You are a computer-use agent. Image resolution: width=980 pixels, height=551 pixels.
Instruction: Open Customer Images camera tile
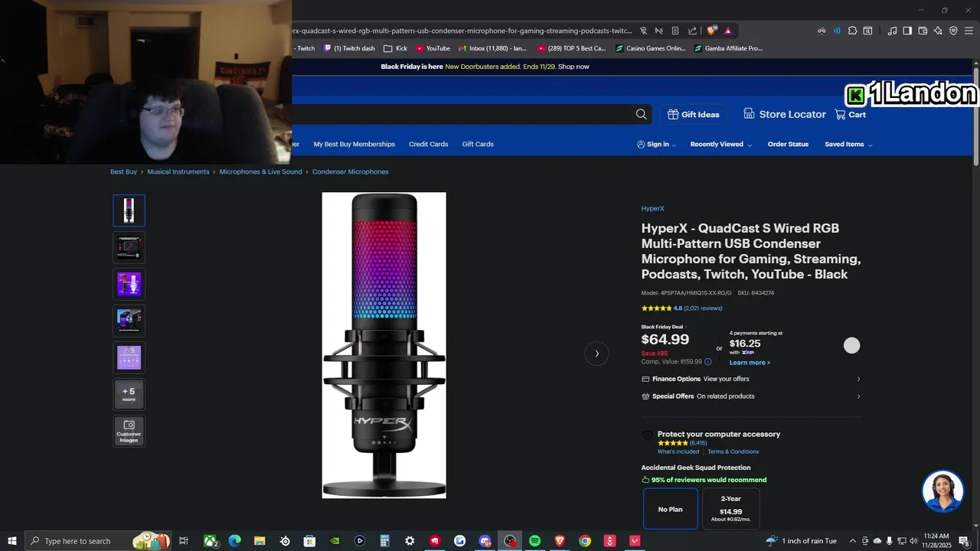pos(129,432)
